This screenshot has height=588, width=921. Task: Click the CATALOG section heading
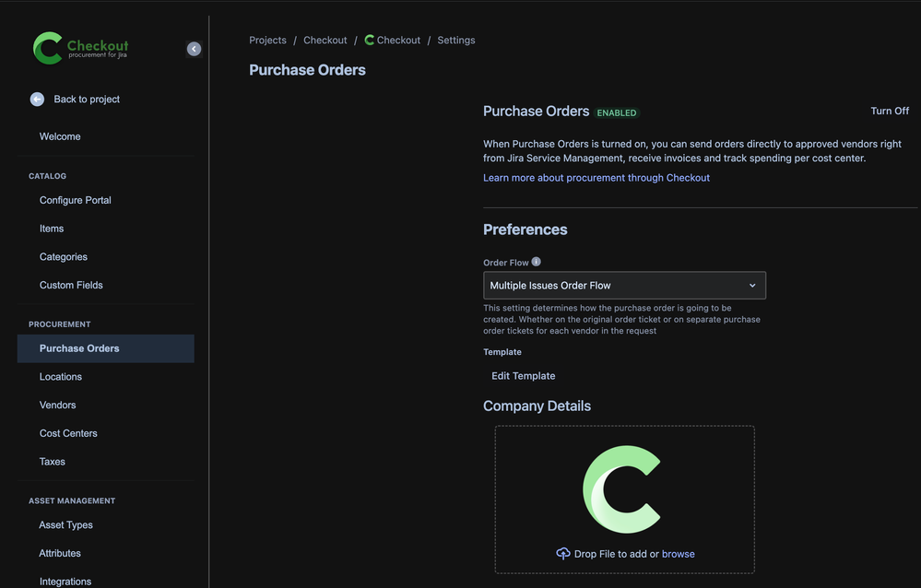click(48, 176)
